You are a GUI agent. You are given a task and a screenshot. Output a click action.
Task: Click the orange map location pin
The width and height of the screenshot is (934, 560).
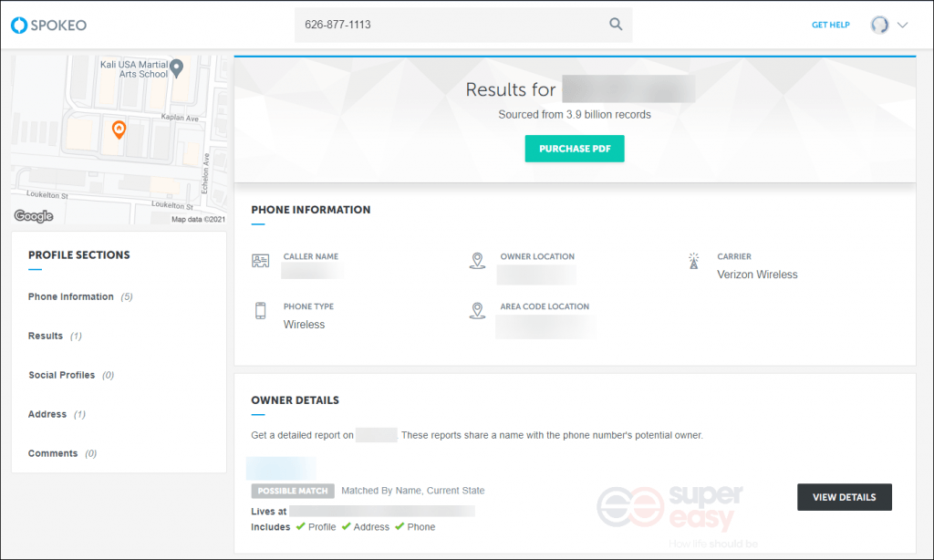coord(119,130)
